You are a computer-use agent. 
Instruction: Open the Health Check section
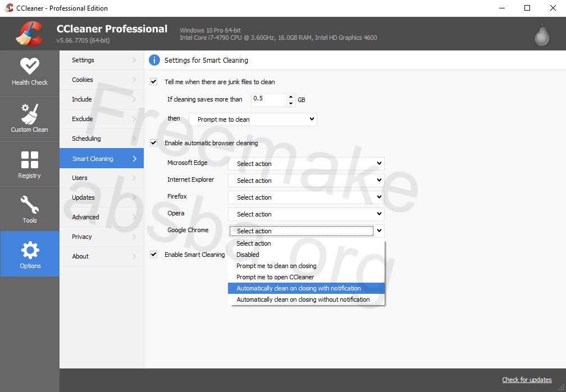click(30, 73)
